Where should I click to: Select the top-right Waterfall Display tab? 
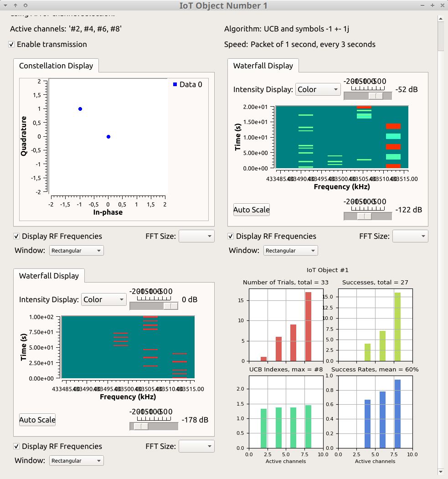coord(263,66)
